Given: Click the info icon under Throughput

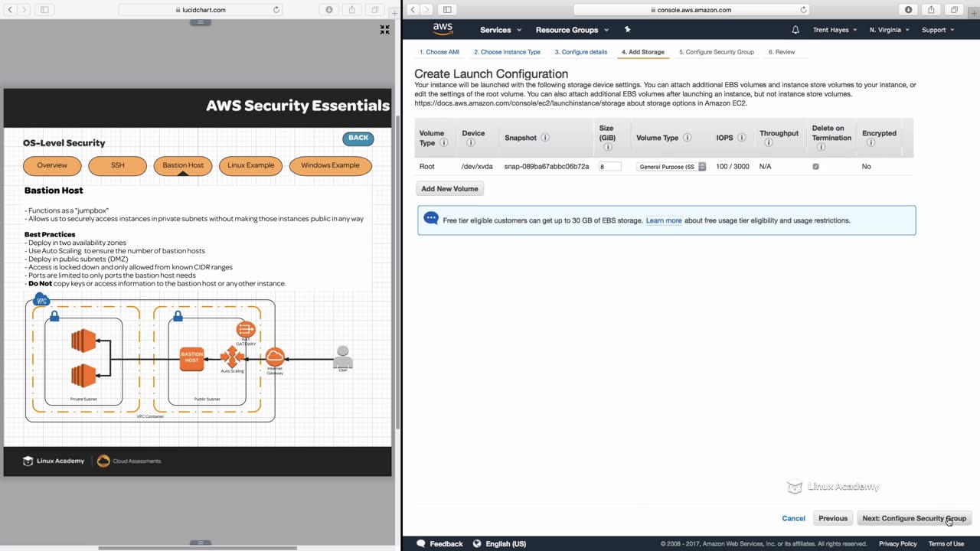Looking at the screenshot, I should click(x=768, y=143).
